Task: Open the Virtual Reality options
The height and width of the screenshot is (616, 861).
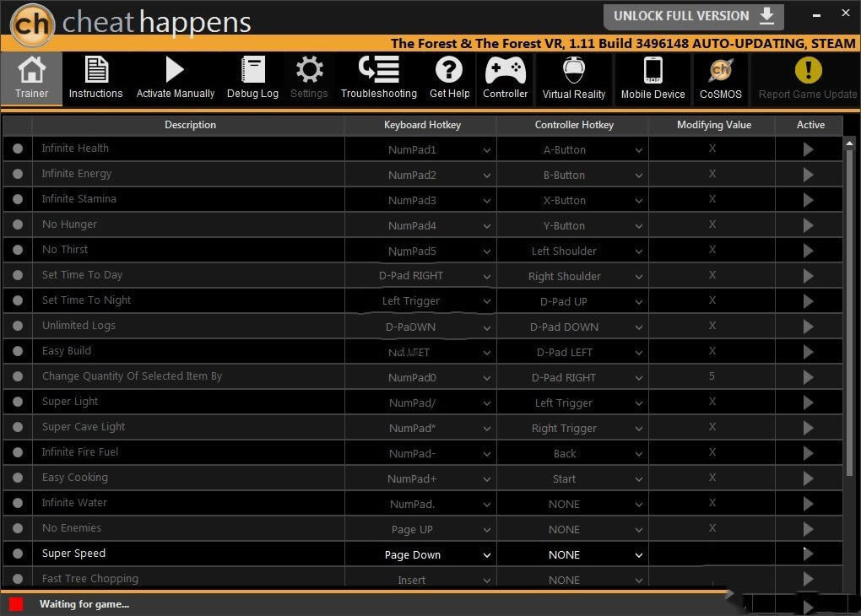Action: (574, 78)
